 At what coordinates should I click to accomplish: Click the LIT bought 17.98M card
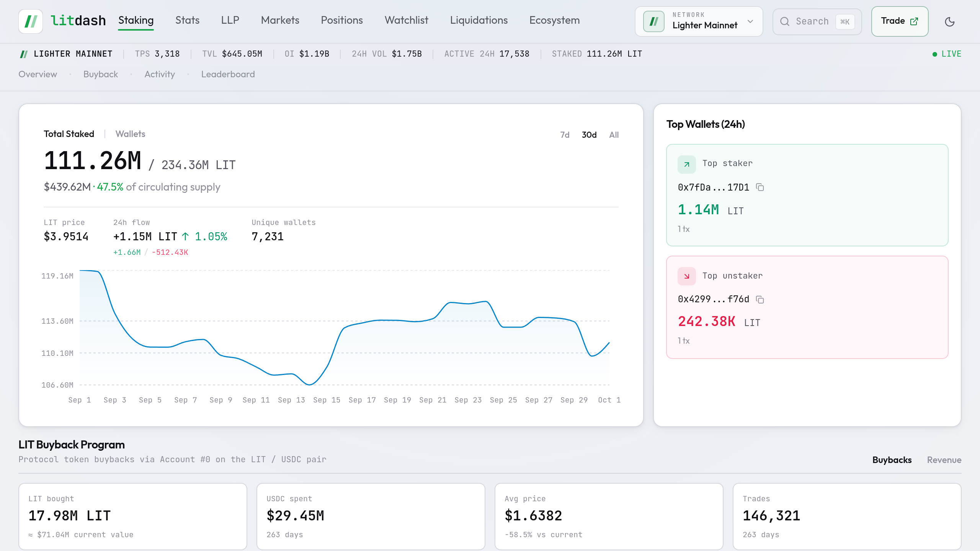(x=133, y=517)
